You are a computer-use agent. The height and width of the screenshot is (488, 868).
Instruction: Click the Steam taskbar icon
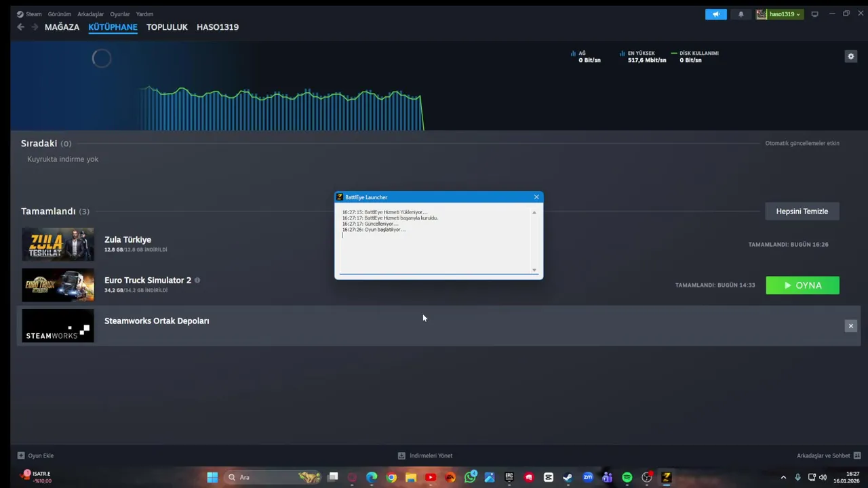(x=568, y=477)
